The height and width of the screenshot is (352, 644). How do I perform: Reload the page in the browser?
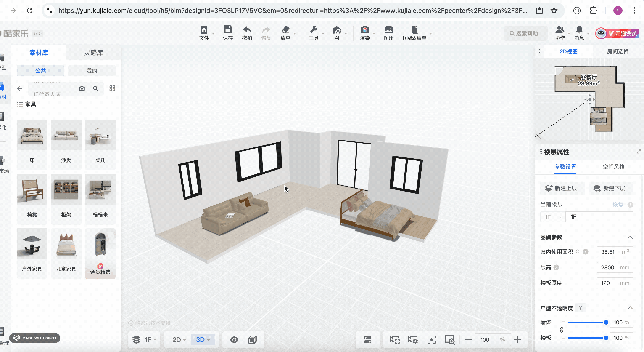(x=30, y=11)
